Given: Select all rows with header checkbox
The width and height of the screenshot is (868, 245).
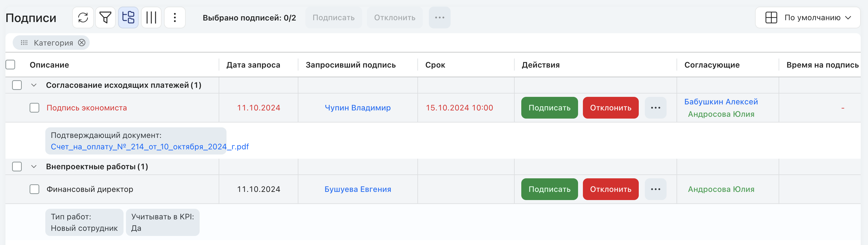Looking at the screenshot, I should (x=11, y=65).
